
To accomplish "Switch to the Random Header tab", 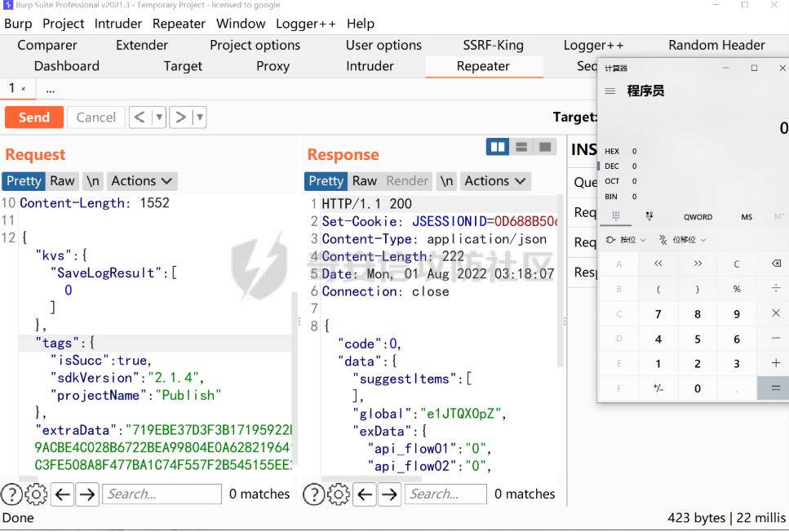I will coord(716,46).
